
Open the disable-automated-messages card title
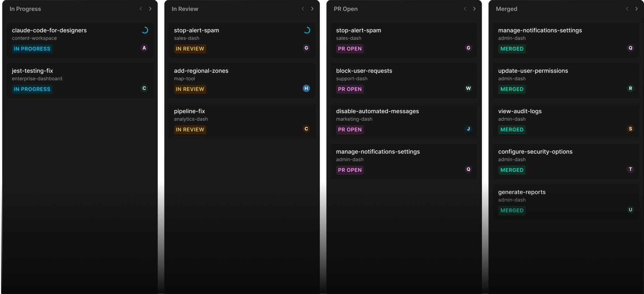pyautogui.click(x=378, y=111)
